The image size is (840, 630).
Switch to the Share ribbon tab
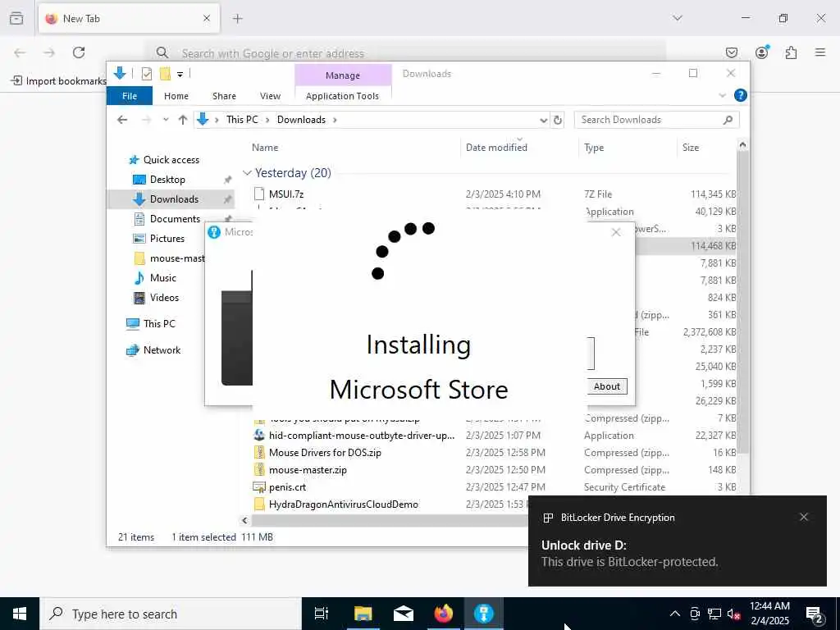coord(224,96)
